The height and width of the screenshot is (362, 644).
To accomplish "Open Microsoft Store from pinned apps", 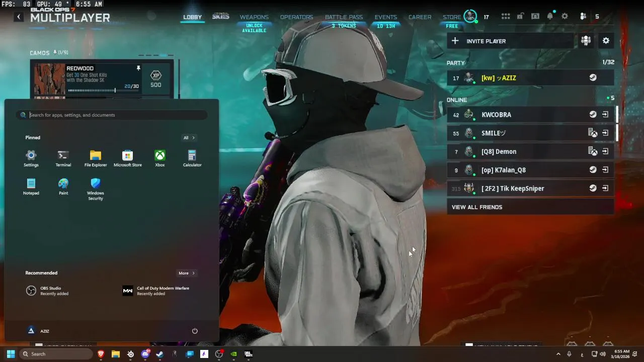I will pyautogui.click(x=128, y=158).
